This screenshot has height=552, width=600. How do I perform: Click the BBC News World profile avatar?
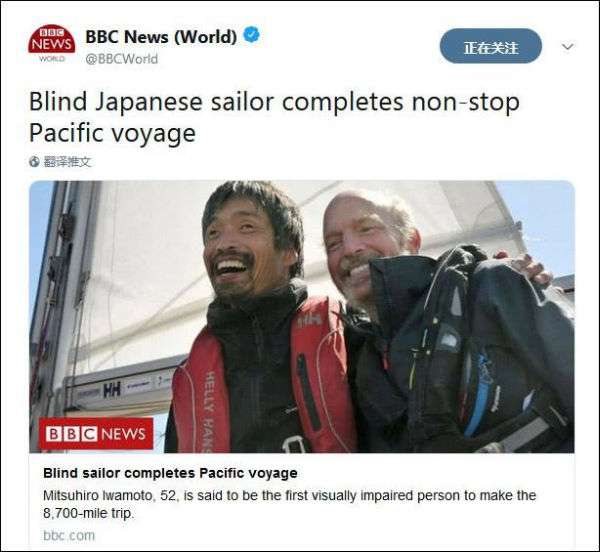click(x=52, y=44)
